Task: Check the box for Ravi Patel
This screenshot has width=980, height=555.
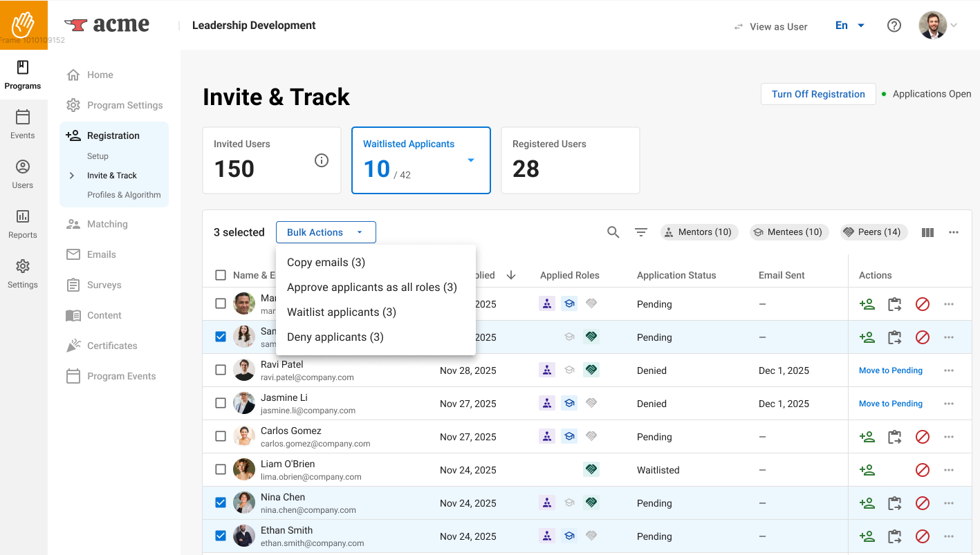Action: point(221,370)
